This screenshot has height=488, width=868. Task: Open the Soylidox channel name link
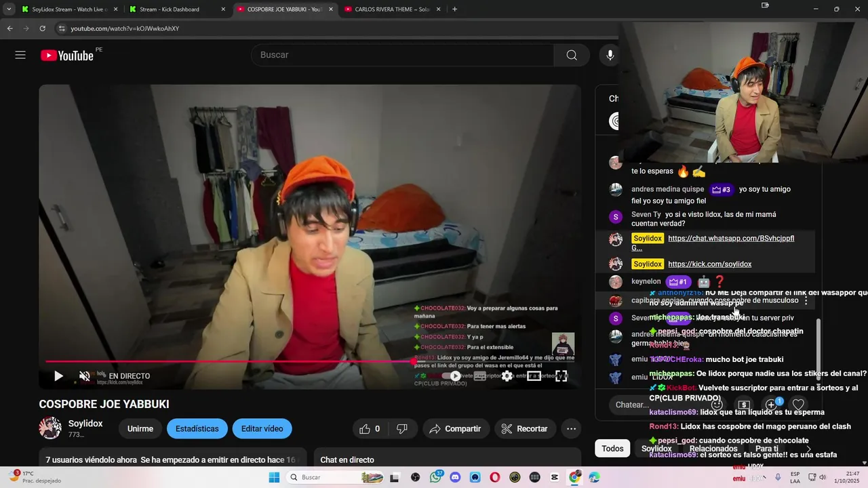click(x=85, y=424)
